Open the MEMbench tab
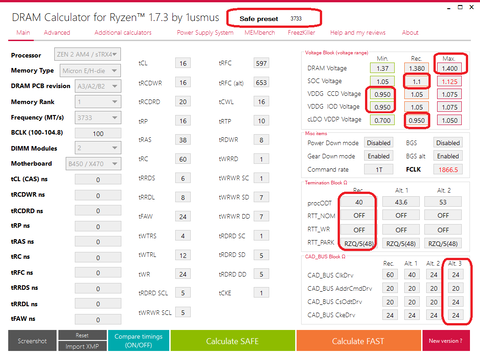Viewport: 480px width, 361px height. tap(260, 33)
